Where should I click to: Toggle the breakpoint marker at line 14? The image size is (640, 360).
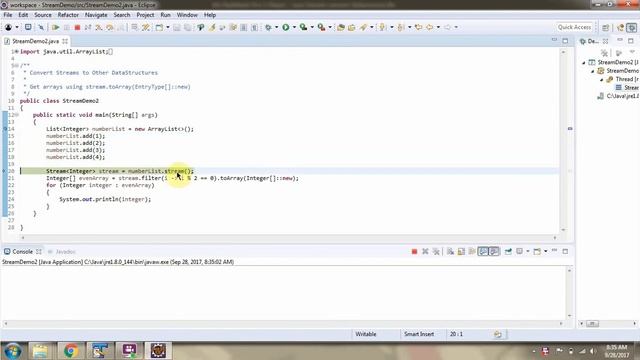coord(5,129)
